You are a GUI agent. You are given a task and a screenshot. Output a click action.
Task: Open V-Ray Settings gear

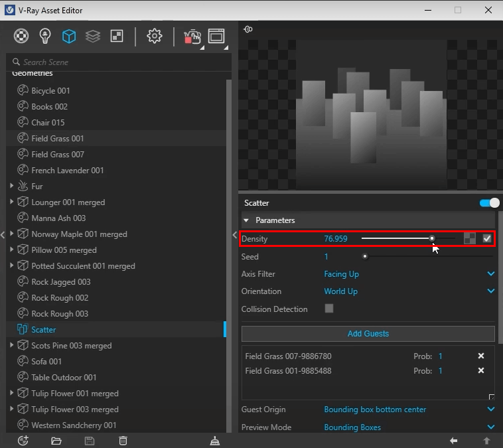click(x=155, y=36)
